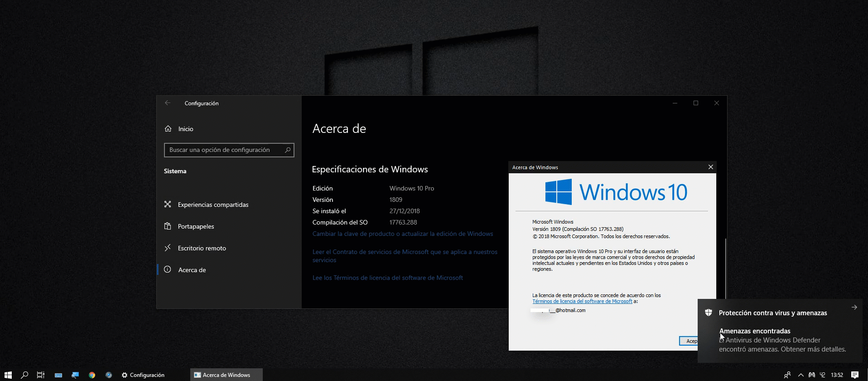Select the '27/12/2018' install date value

(405, 211)
